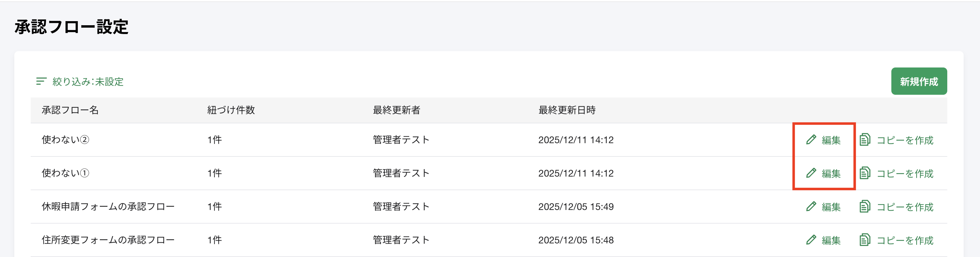Click the pencil icon for 使わない① row
This screenshot has width=980, height=257.
coord(811,173)
